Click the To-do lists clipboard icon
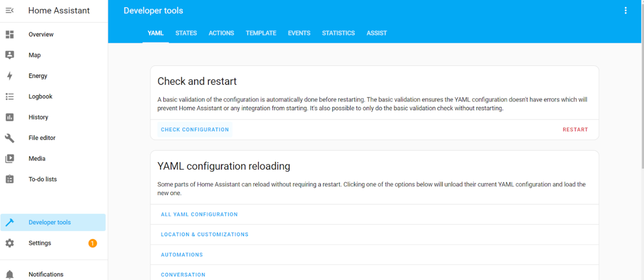 click(9, 179)
